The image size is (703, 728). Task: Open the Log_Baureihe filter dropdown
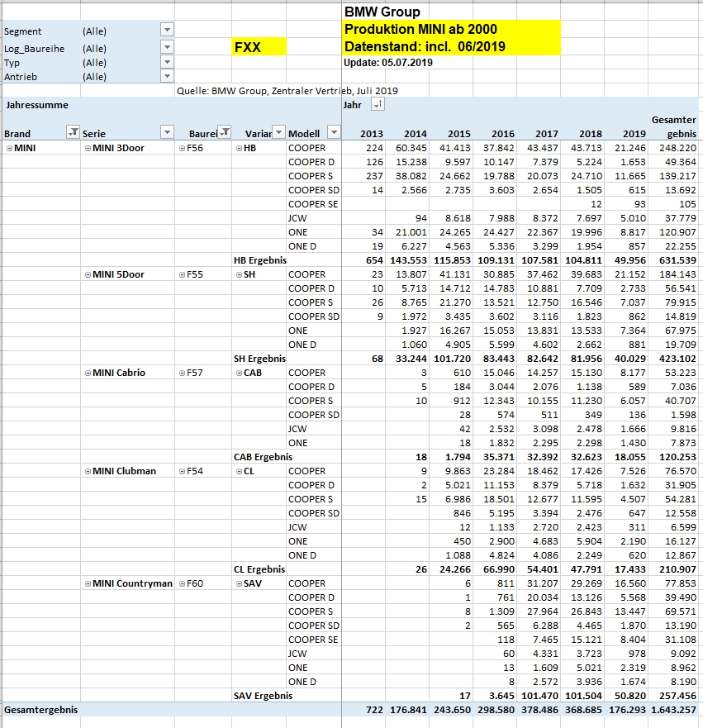(167, 47)
